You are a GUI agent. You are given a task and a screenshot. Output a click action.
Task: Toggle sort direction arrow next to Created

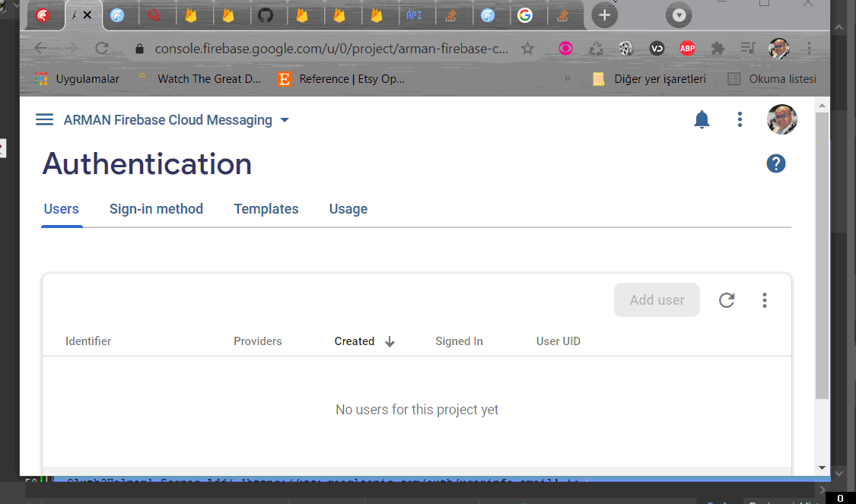point(390,341)
